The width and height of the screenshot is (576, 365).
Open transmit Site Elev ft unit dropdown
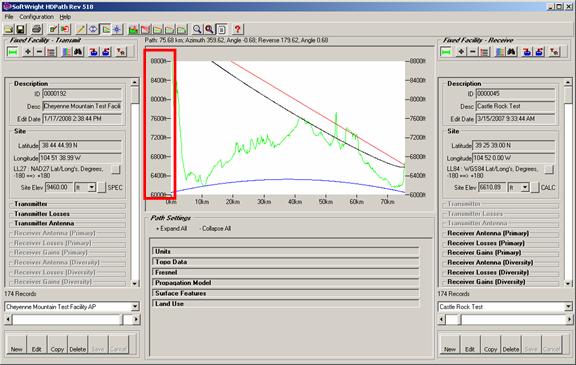(91, 188)
